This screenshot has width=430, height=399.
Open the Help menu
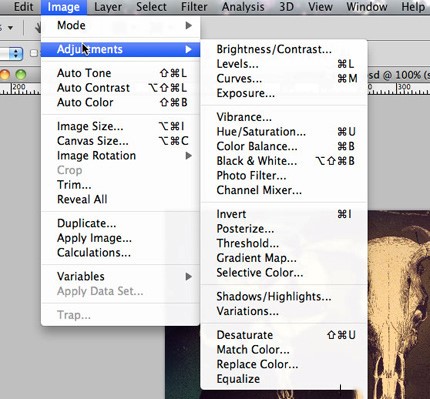coord(413,7)
